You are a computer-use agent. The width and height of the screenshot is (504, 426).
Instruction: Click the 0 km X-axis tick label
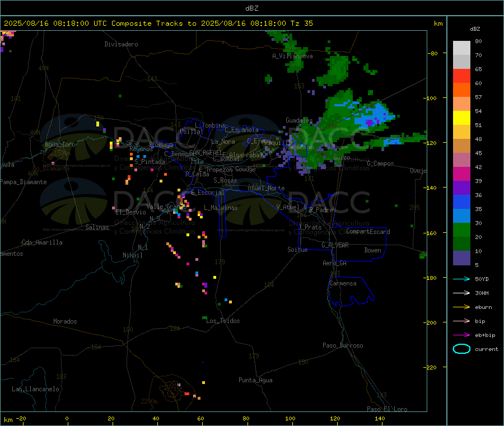tap(67, 418)
